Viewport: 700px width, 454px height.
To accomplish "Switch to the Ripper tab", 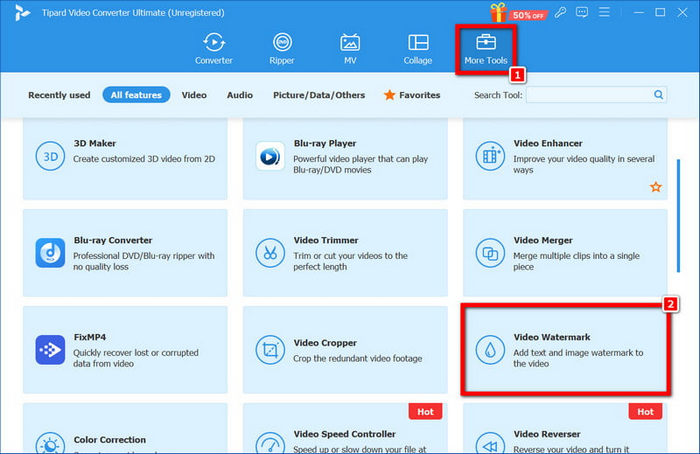I will (282, 48).
